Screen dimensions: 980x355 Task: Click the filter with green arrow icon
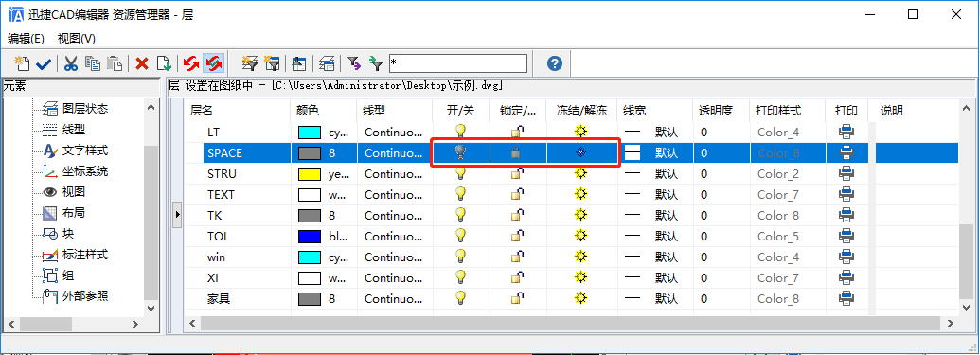tap(375, 63)
